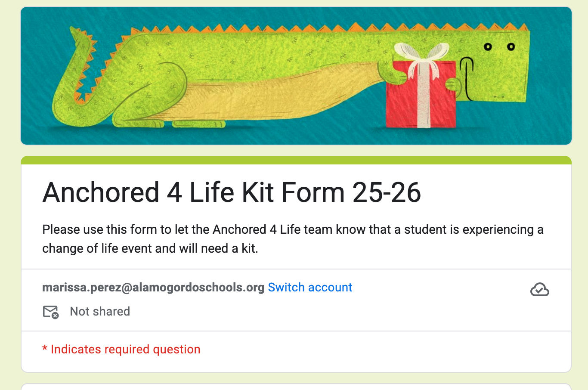Click the email not shared envelope icon
Viewport: 588px width, 390px height.
pyautogui.click(x=50, y=312)
